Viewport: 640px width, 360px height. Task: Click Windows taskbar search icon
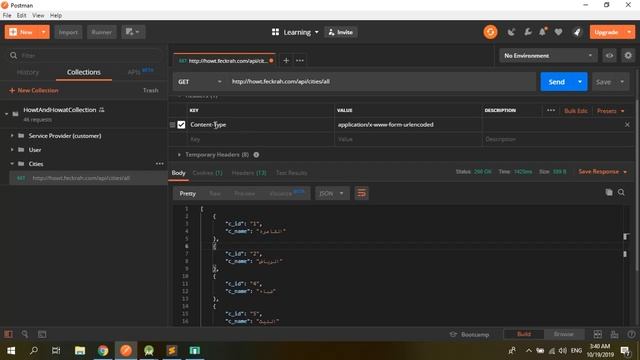34,351
